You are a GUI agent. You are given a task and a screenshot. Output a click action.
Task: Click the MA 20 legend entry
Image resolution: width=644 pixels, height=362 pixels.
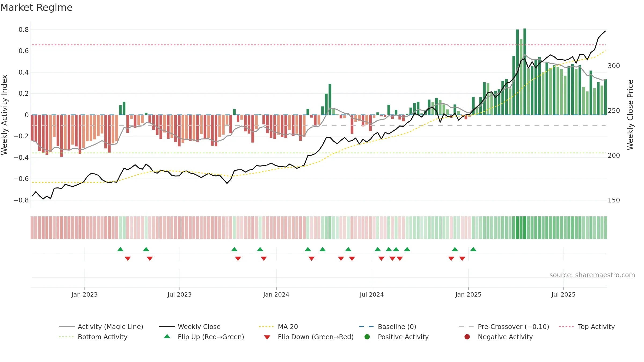279,327
